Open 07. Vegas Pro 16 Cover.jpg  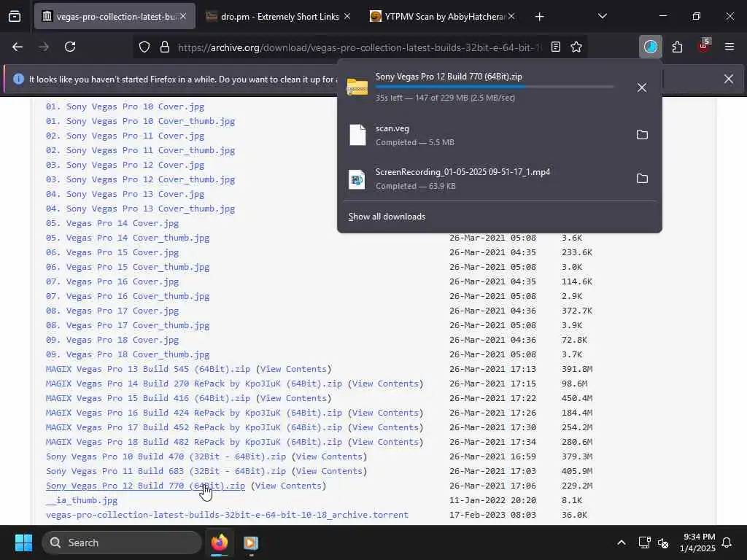point(112,282)
